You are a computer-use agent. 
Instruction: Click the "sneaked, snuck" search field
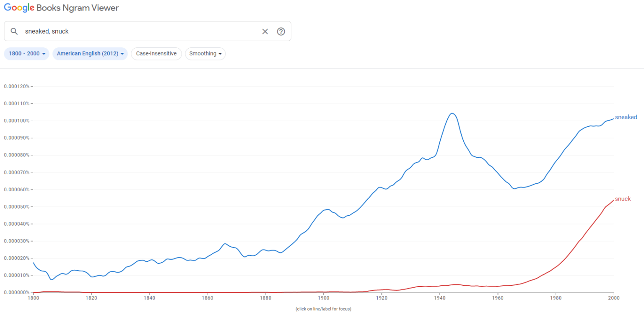point(138,31)
